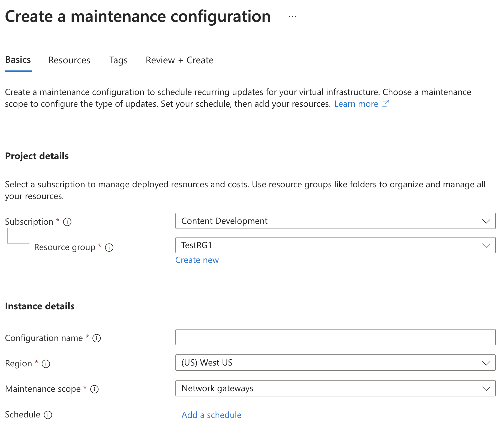Expand the Subscription dropdown
The height and width of the screenshot is (433, 504).
click(335, 221)
